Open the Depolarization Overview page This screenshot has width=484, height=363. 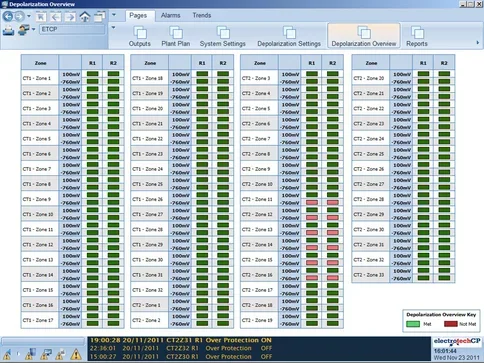pos(364,36)
